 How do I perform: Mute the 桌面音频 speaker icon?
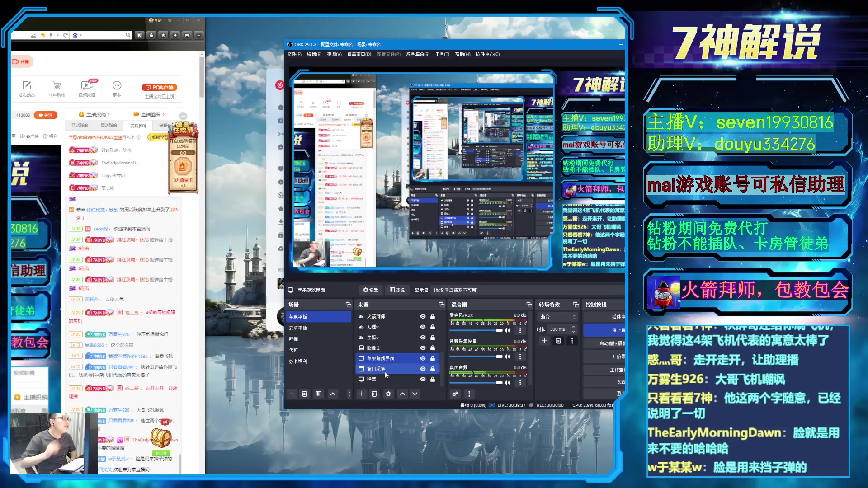[507, 383]
